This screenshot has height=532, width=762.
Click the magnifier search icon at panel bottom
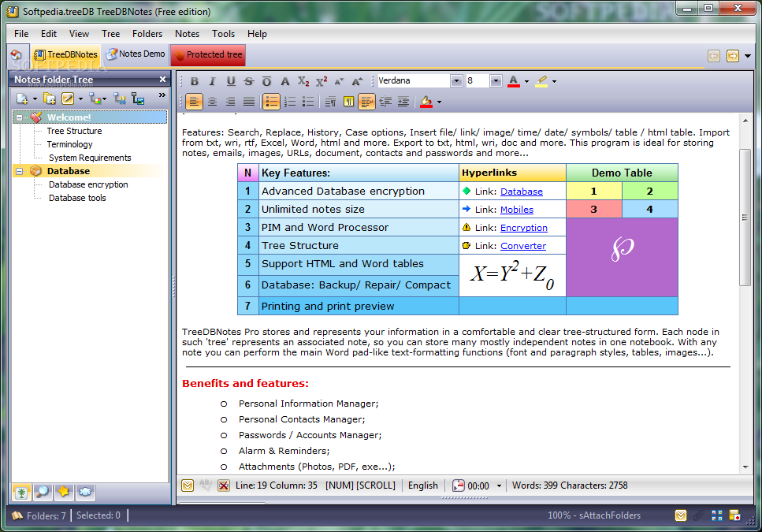click(x=43, y=492)
